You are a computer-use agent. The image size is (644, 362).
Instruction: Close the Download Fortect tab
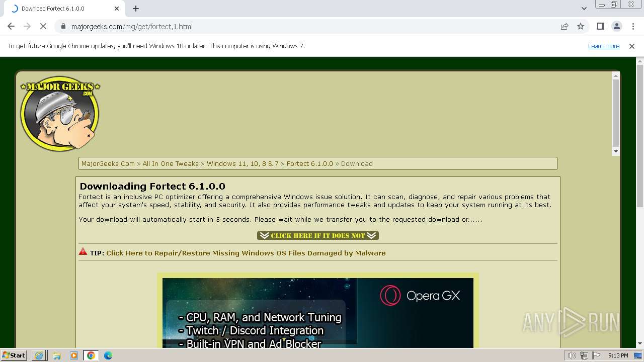click(117, 9)
